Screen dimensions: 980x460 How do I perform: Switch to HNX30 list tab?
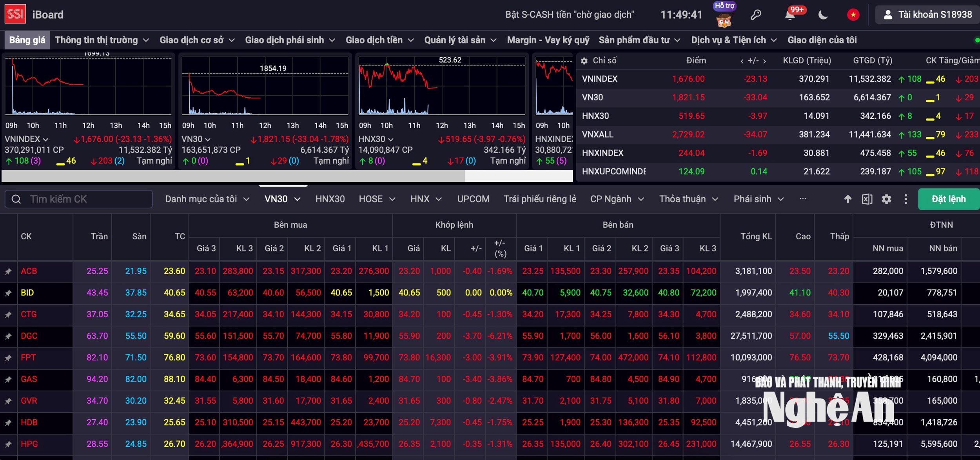click(x=330, y=199)
